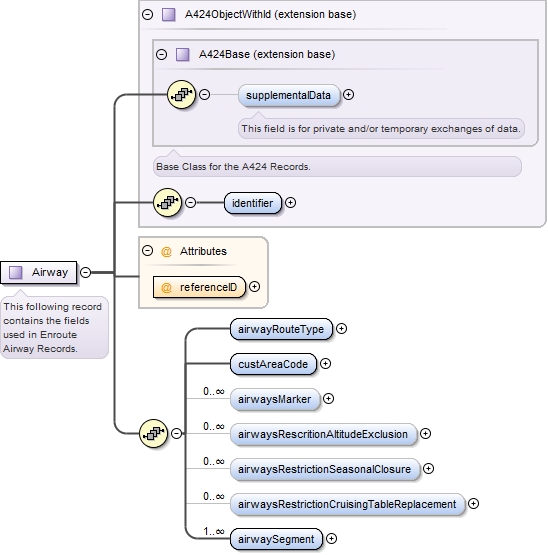This screenshot has height=555, width=548.
Task: Click the purple type icon of A424ObjectWithId
Action: click(169, 15)
